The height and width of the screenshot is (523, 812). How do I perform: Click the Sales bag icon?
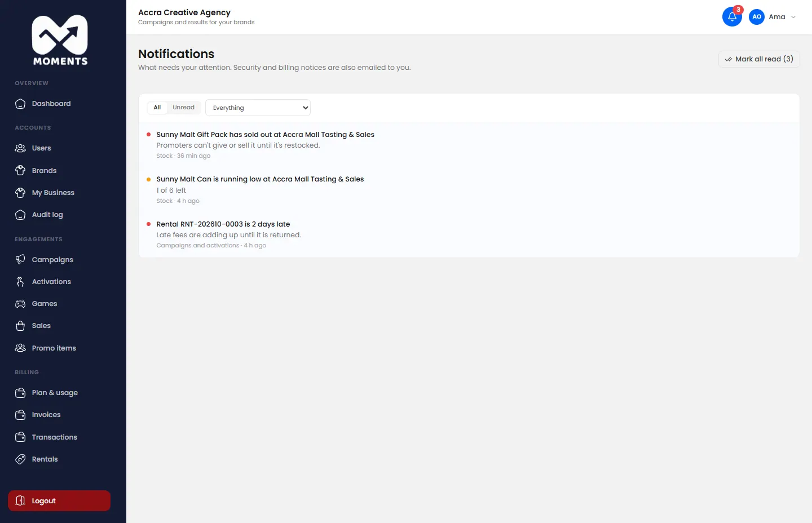point(20,326)
